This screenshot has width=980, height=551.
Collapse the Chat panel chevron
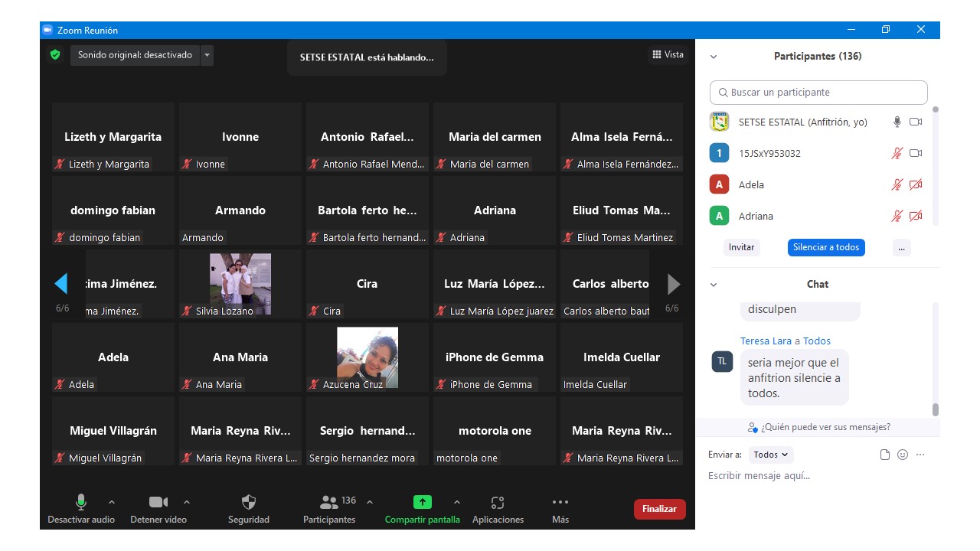pos(714,285)
